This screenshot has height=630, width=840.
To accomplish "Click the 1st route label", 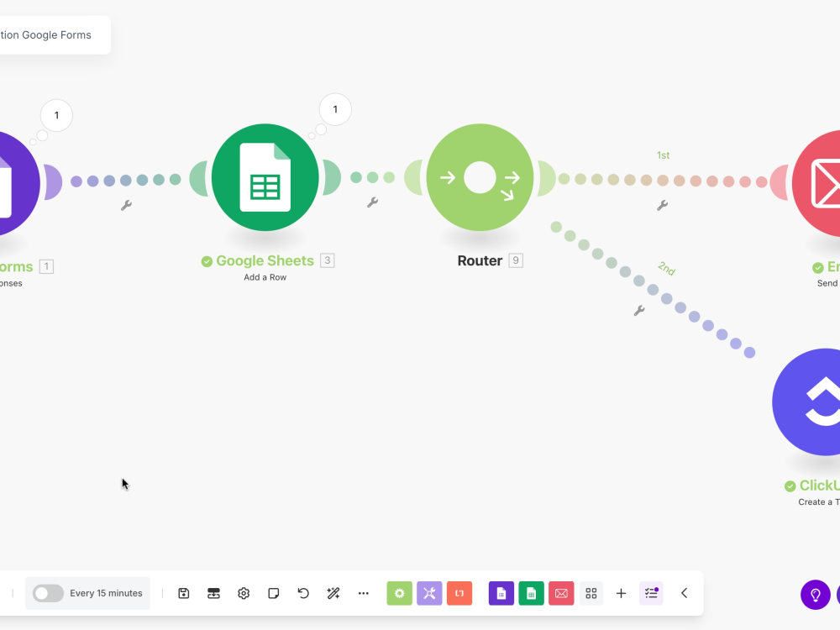I will [664, 155].
